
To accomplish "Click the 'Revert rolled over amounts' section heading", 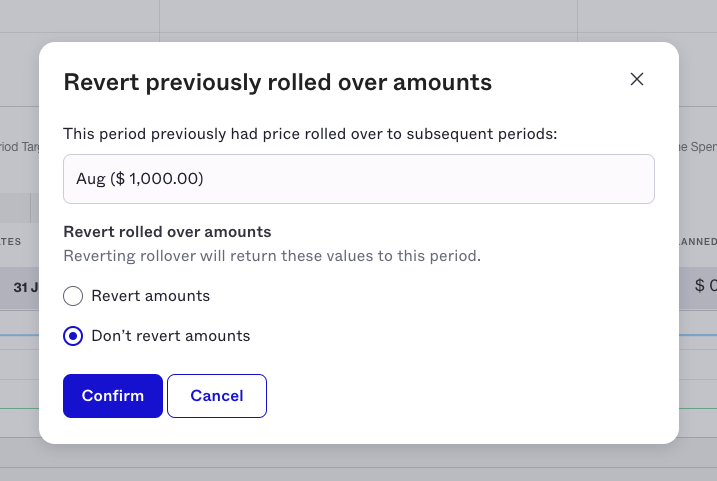I will tap(167, 232).
